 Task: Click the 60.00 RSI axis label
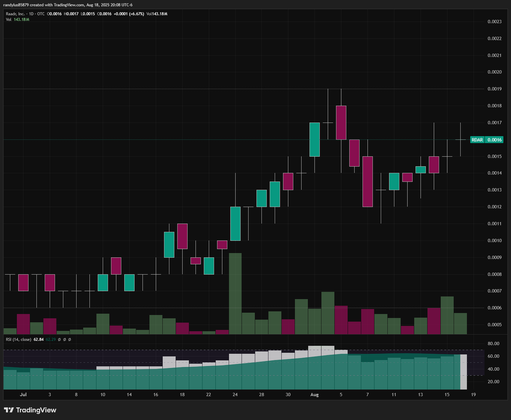pos(494,356)
